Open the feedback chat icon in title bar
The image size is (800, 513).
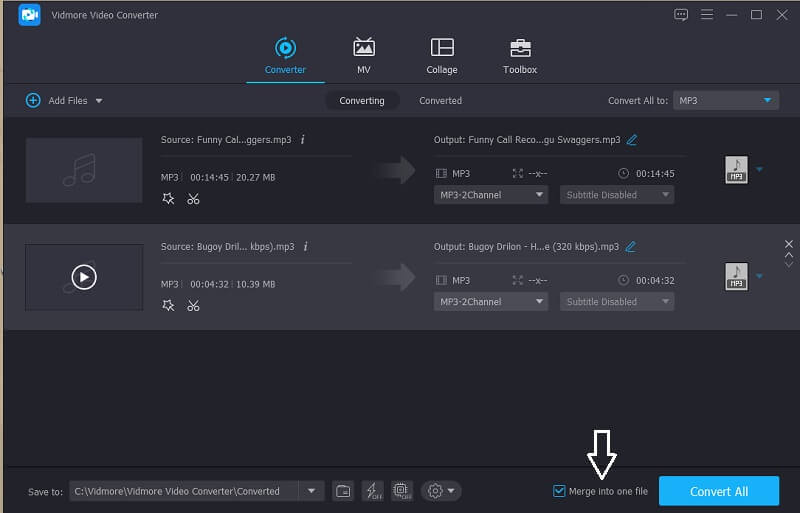pyautogui.click(x=681, y=15)
